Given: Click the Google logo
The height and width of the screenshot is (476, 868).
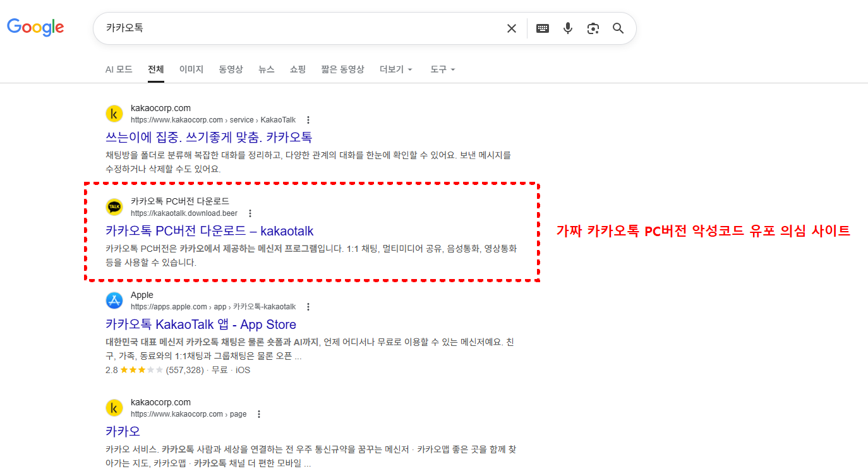Looking at the screenshot, I should click(35, 27).
